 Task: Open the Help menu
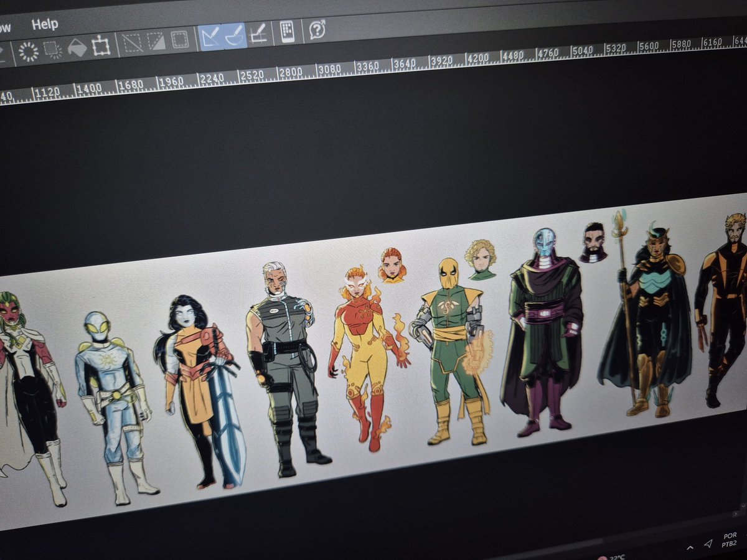[x=44, y=24]
